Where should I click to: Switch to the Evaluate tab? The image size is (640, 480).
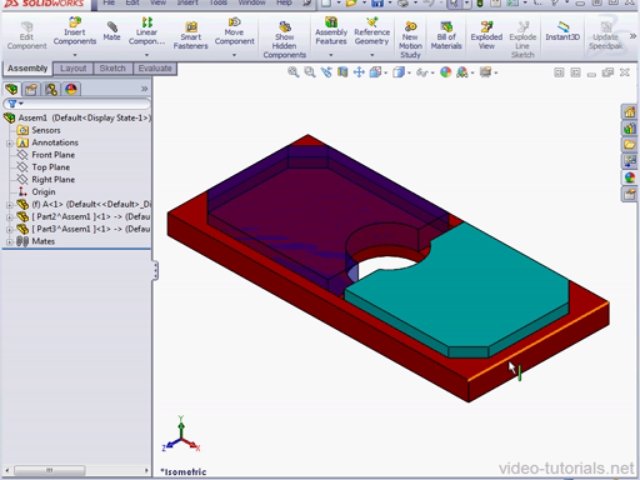coord(155,68)
